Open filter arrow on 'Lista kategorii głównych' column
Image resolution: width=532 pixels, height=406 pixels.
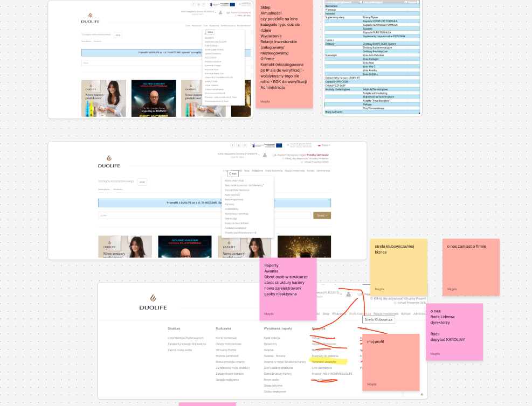(x=361, y=2)
